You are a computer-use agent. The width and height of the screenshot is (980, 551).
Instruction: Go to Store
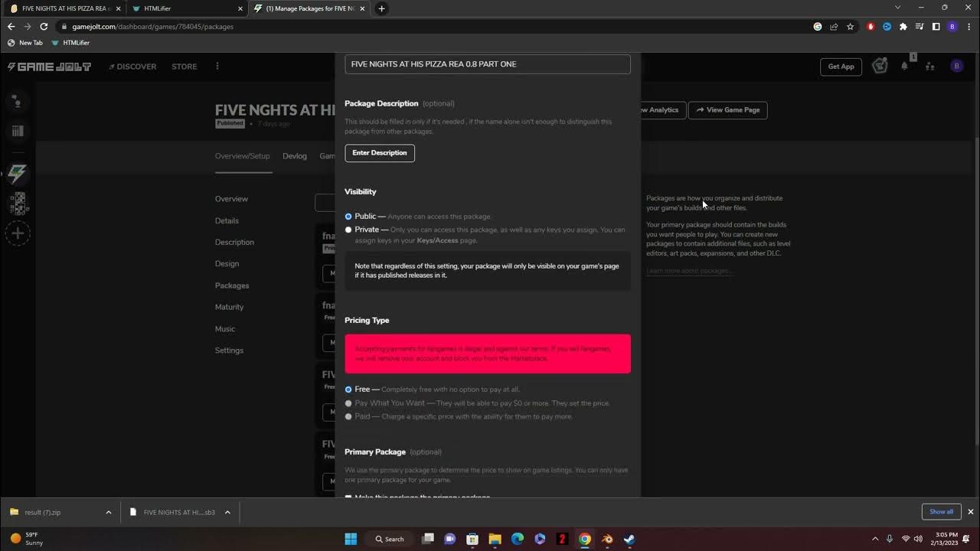click(x=185, y=67)
